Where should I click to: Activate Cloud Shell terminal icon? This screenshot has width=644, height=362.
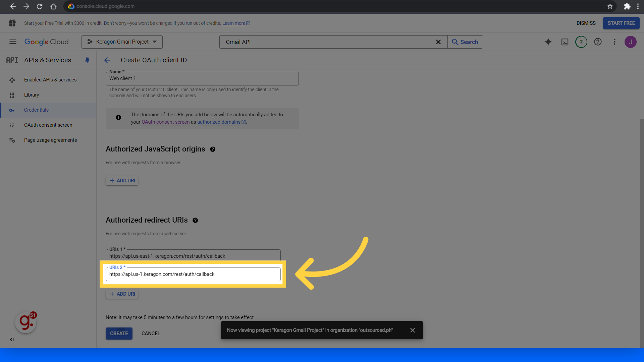pyautogui.click(x=565, y=42)
